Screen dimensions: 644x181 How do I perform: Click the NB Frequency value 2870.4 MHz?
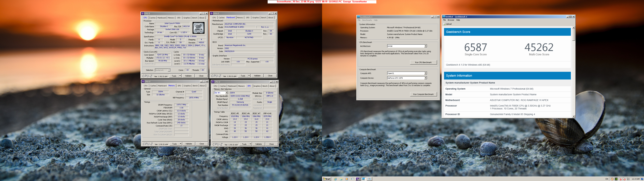click(x=194, y=98)
